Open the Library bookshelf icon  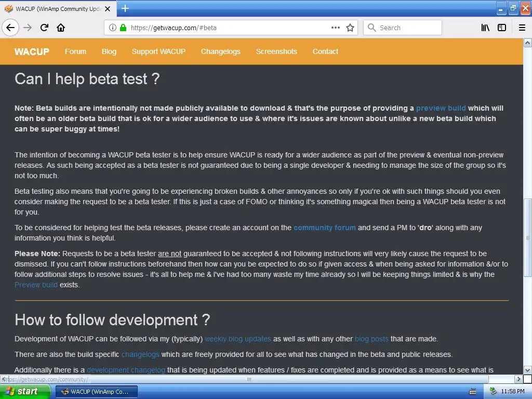click(486, 28)
